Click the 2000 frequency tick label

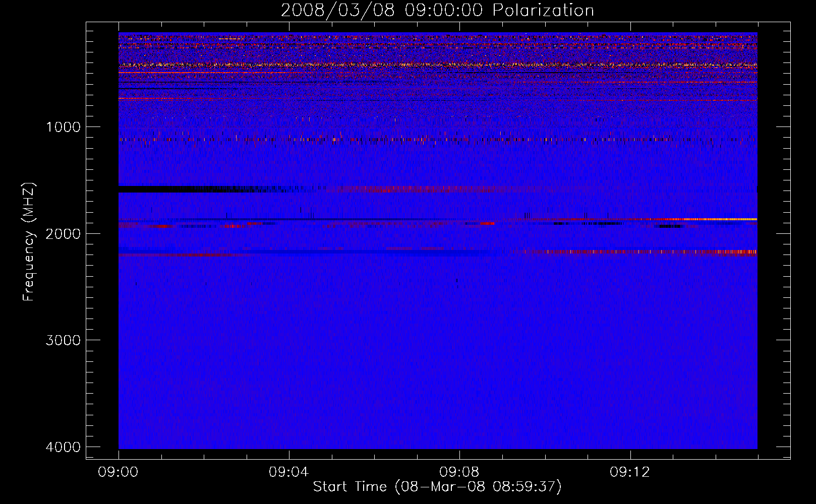tap(64, 233)
